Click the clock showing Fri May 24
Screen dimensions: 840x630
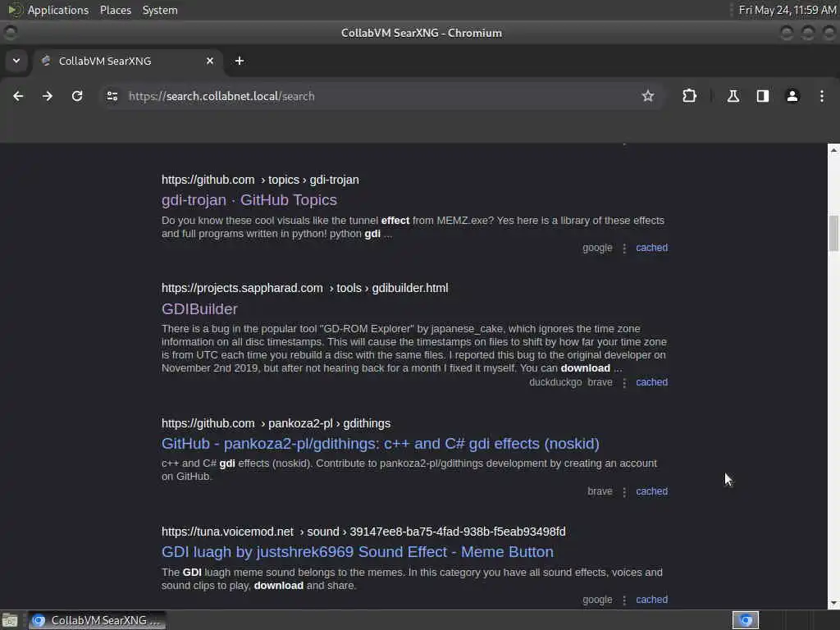[787, 10]
